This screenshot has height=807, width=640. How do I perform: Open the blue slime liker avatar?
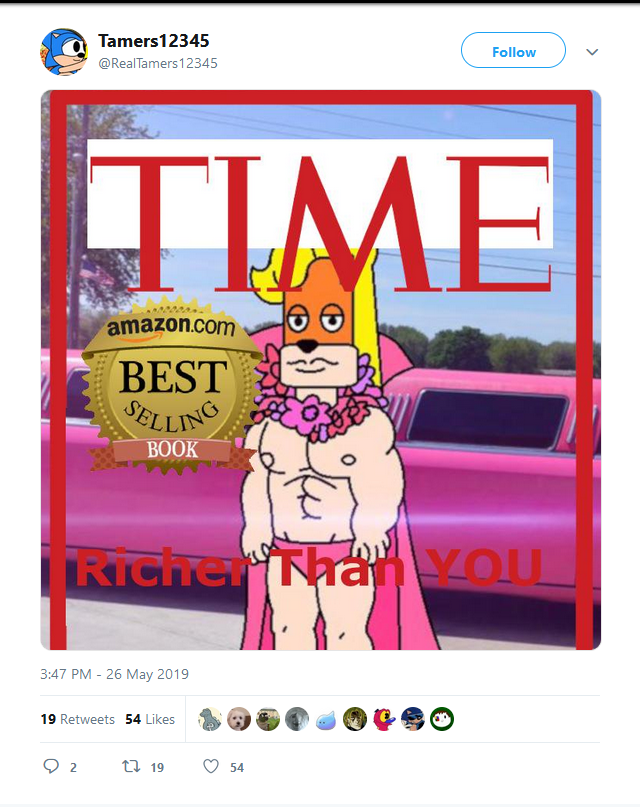coord(326,719)
